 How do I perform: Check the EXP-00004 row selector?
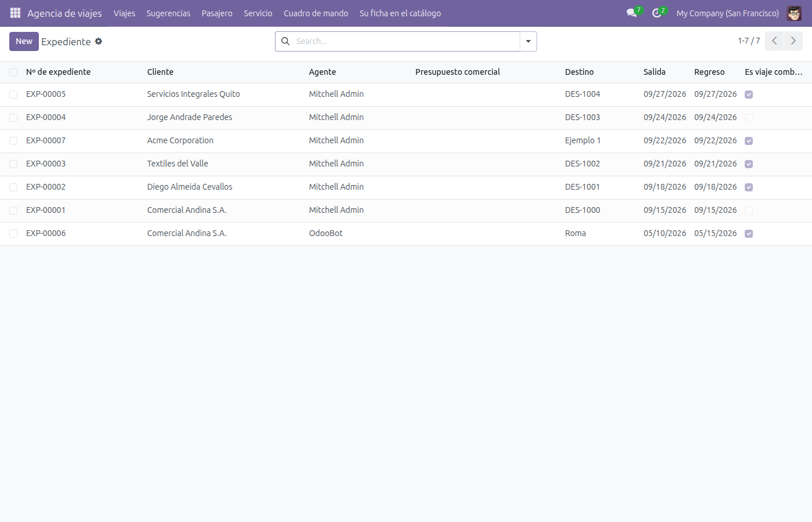pyautogui.click(x=13, y=118)
